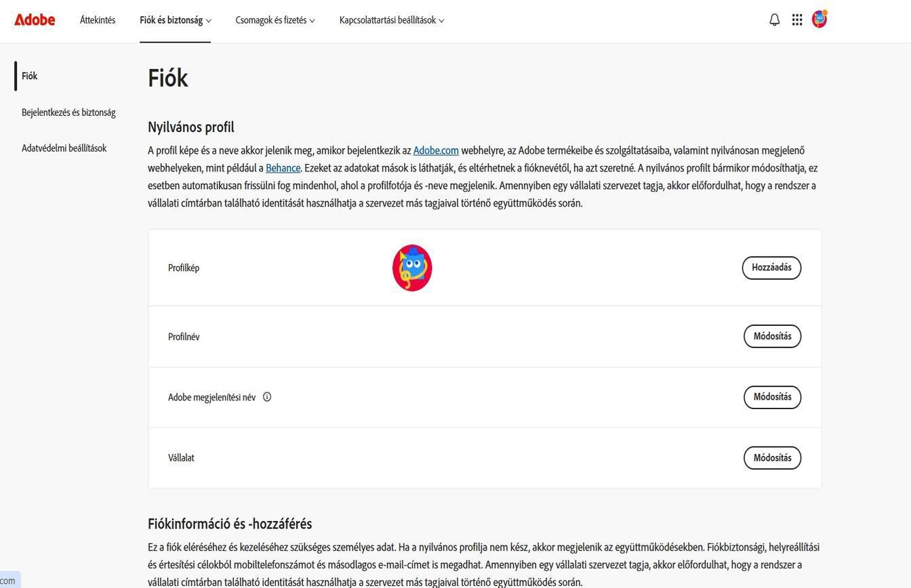Switch to the Áttekintés tab

(x=97, y=20)
